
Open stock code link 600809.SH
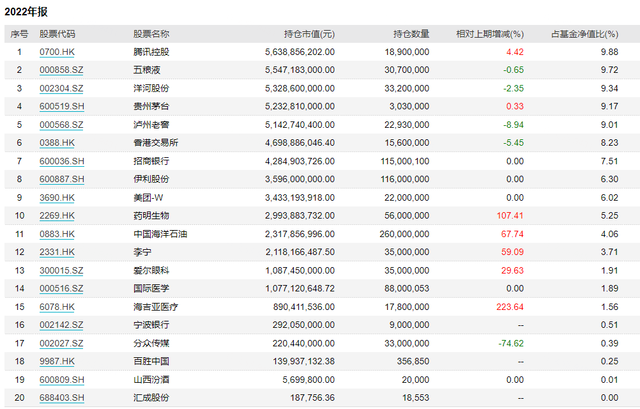62,380
